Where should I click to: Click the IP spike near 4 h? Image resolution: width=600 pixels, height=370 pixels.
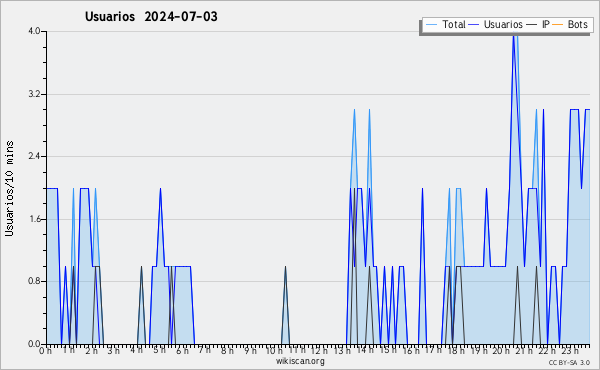click(x=142, y=305)
